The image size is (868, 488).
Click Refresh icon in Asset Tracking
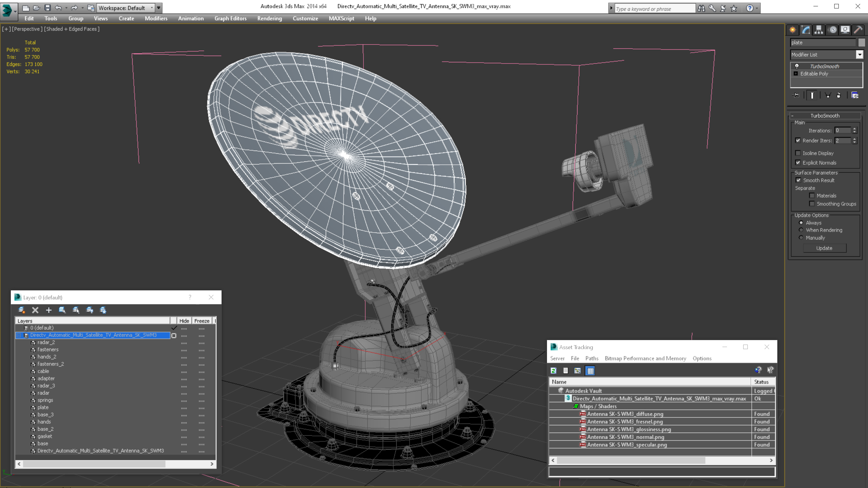click(x=553, y=371)
